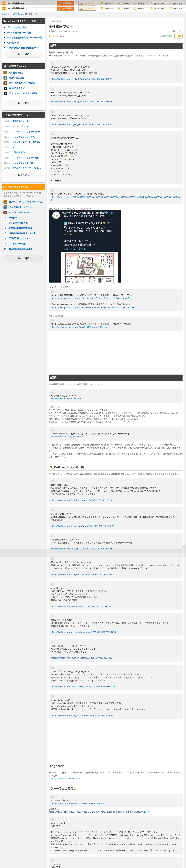Screen dimensions: 186x868
Task: Open 「君だけV外者」事件 tag page
Action: pyautogui.click(x=17, y=28)
